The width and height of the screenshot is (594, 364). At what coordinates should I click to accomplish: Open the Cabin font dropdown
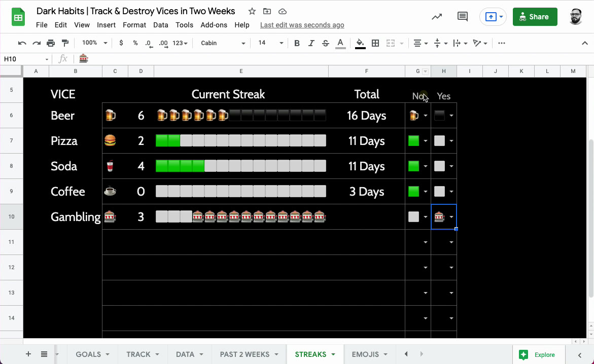tap(223, 43)
